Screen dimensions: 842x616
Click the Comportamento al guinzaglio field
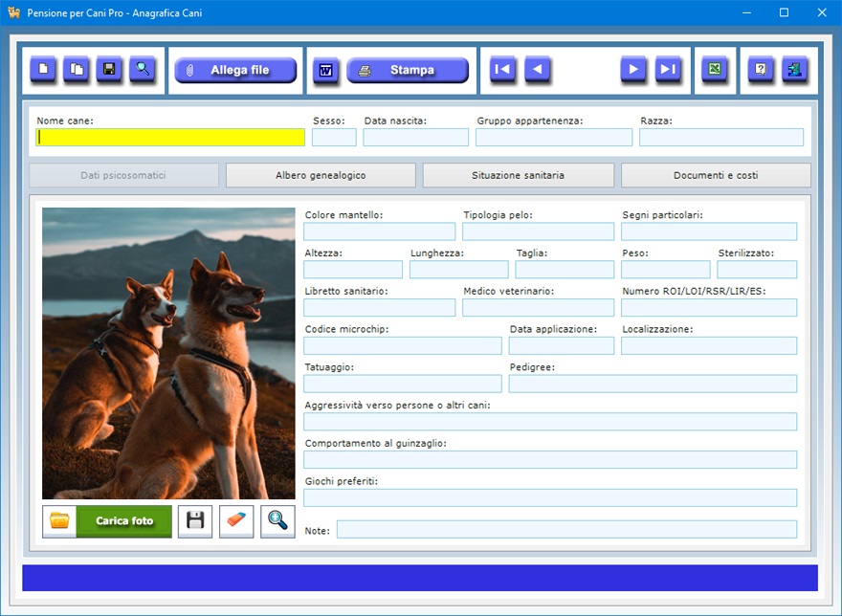point(550,460)
